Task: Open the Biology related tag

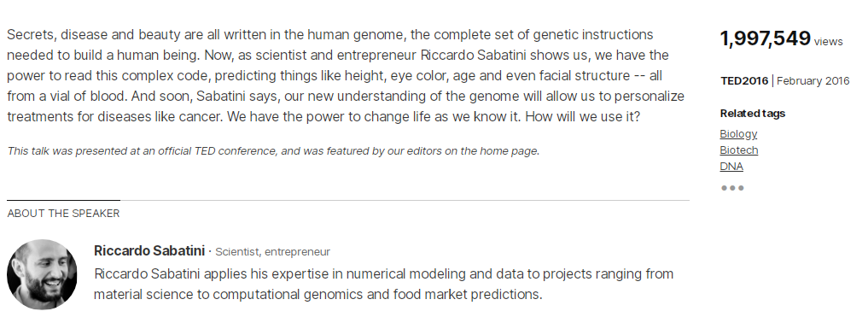Action: click(738, 134)
